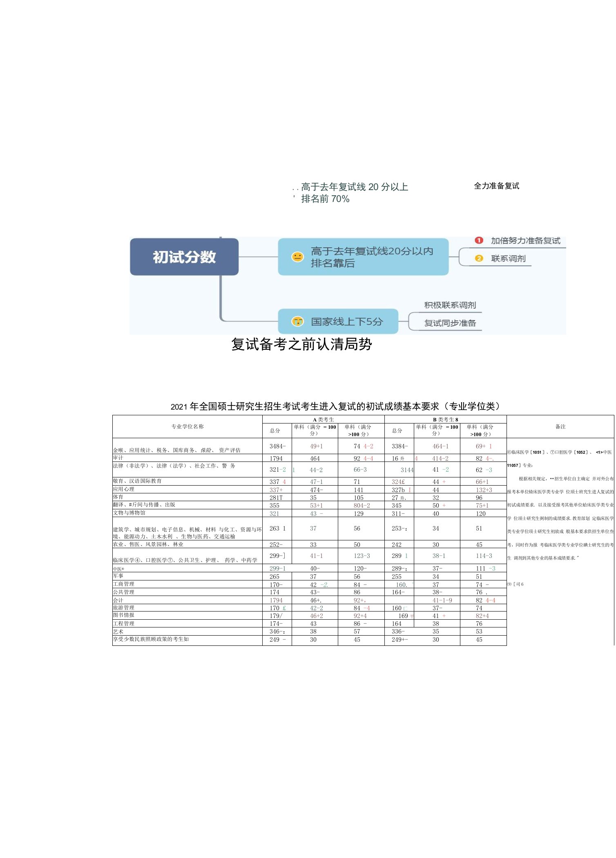Image resolution: width=616 pixels, height=858 pixels.
Task: Click the B 类考生 header cell
Action: 446,419
